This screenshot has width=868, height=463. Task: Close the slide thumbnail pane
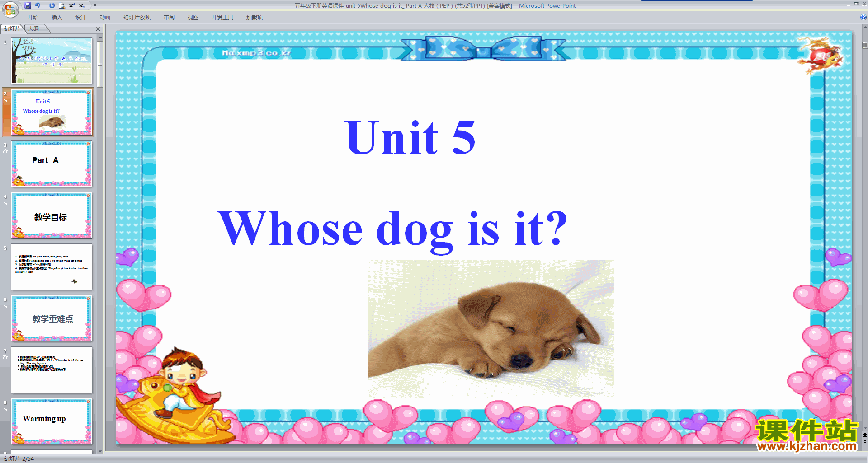pyautogui.click(x=98, y=29)
